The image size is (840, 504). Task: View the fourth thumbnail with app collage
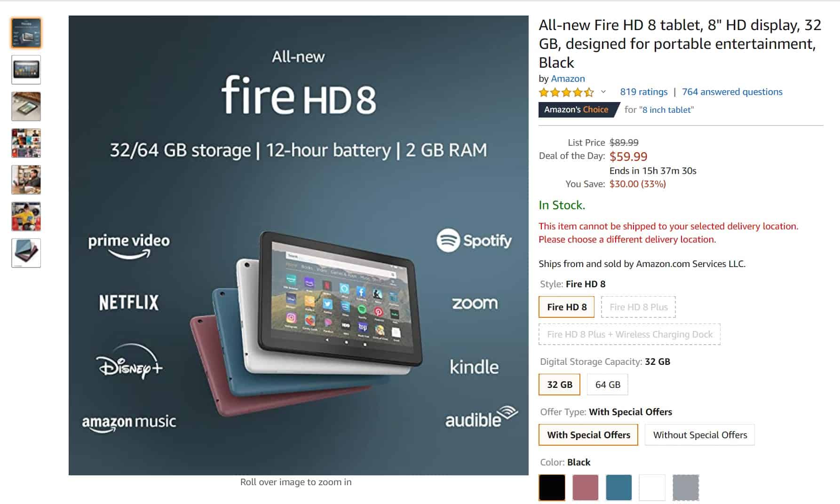click(x=26, y=143)
